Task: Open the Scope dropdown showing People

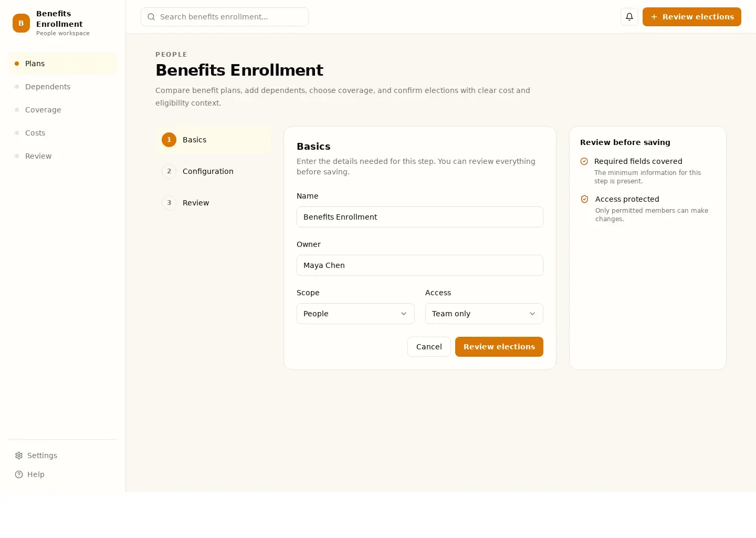Action: pyautogui.click(x=355, y=314)
